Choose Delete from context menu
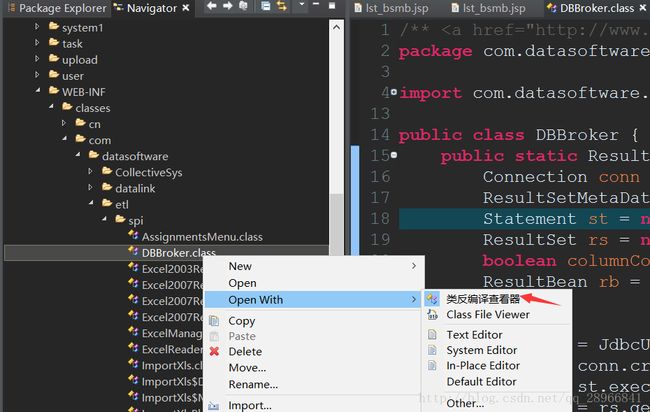 [x=313, y=351]
